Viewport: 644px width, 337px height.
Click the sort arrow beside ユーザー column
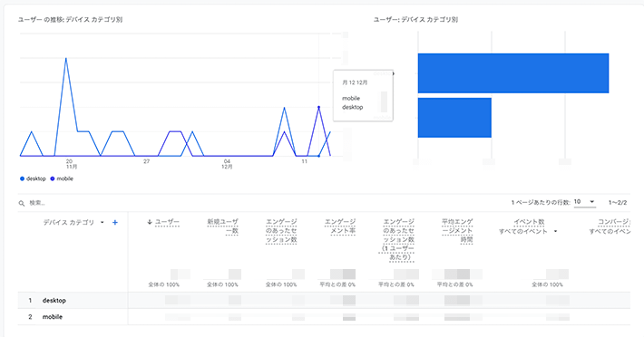pos(150,222)
